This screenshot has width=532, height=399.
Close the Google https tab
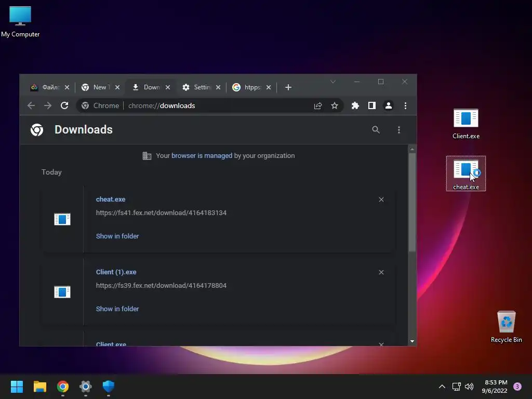269,87
